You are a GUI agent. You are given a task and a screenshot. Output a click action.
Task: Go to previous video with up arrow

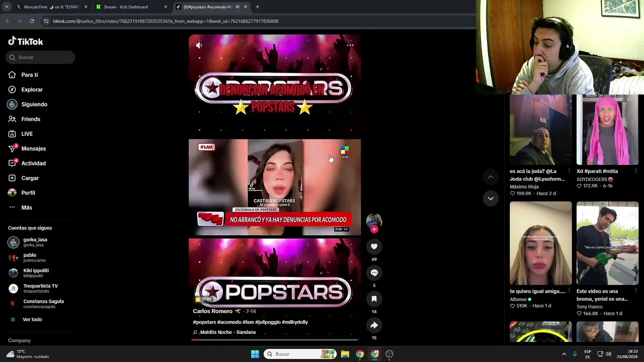coord(491,177)
